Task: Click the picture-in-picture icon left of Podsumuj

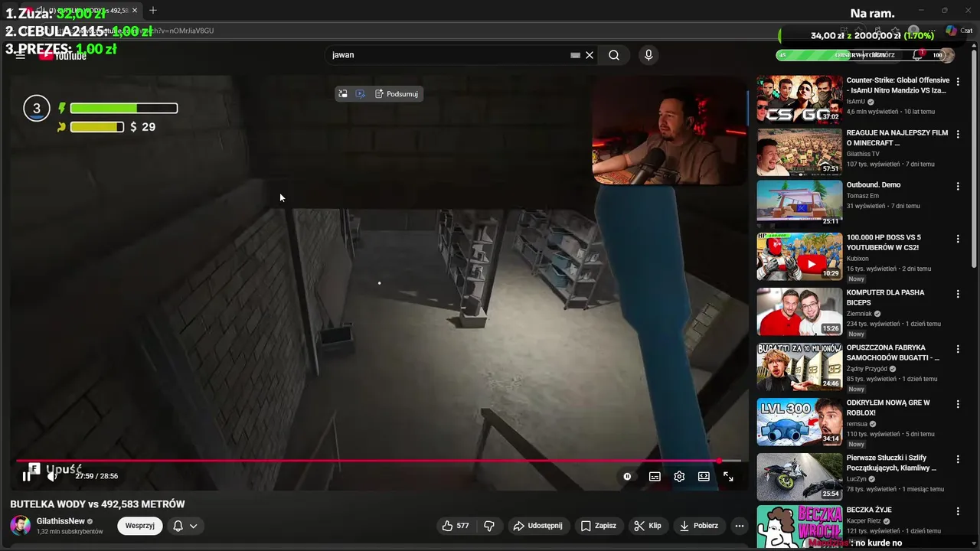Action: point(343,94)
